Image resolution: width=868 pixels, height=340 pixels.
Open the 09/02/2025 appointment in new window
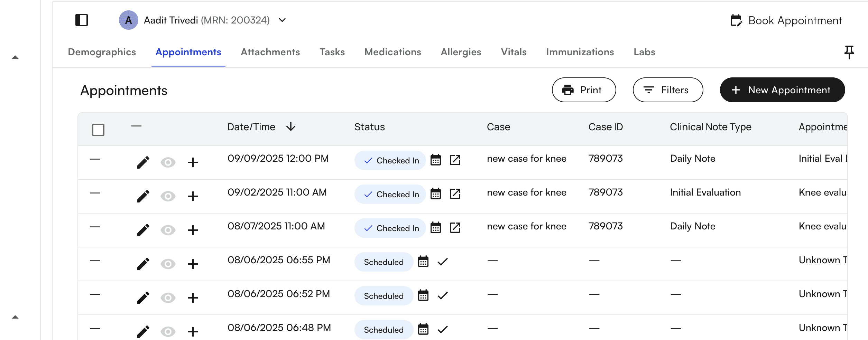click(455, 194)
